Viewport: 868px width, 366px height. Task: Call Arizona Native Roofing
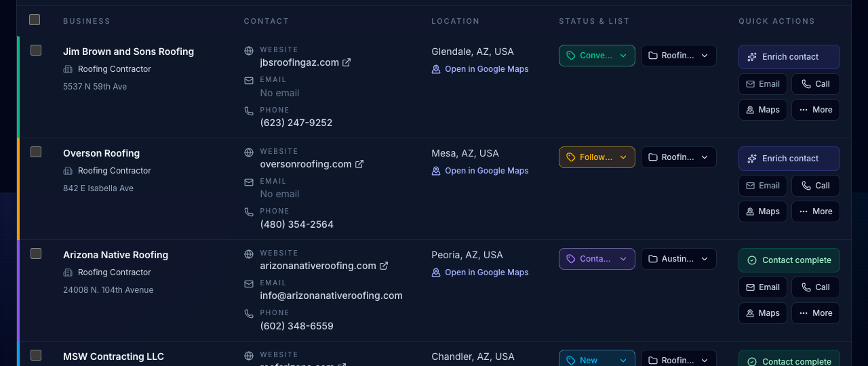point(816,287)
